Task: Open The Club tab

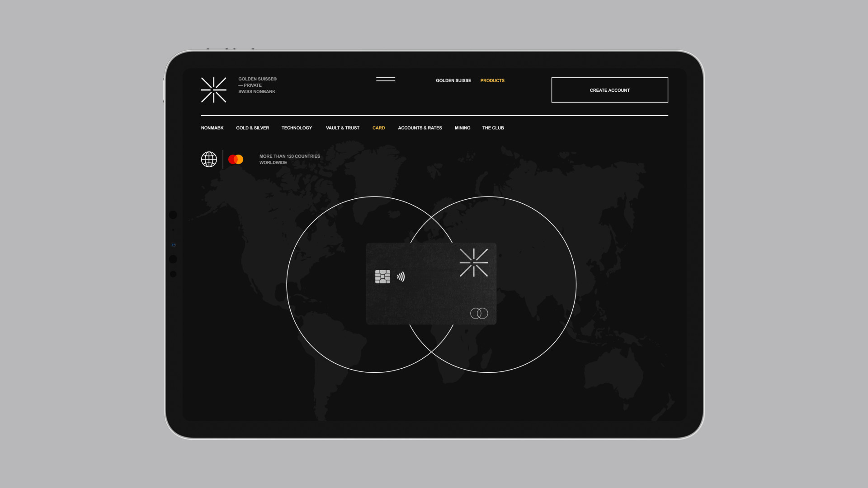Action: pyautogui.click(x=493, y=128)
